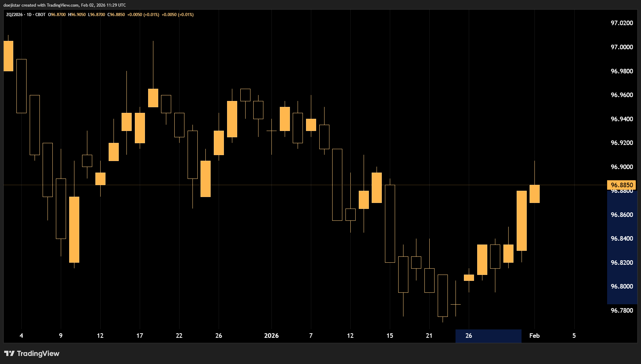This screenshot has width=641, height=364.
Task: Click the 97.0200 price axis label
Action: [x=621, y=23]
